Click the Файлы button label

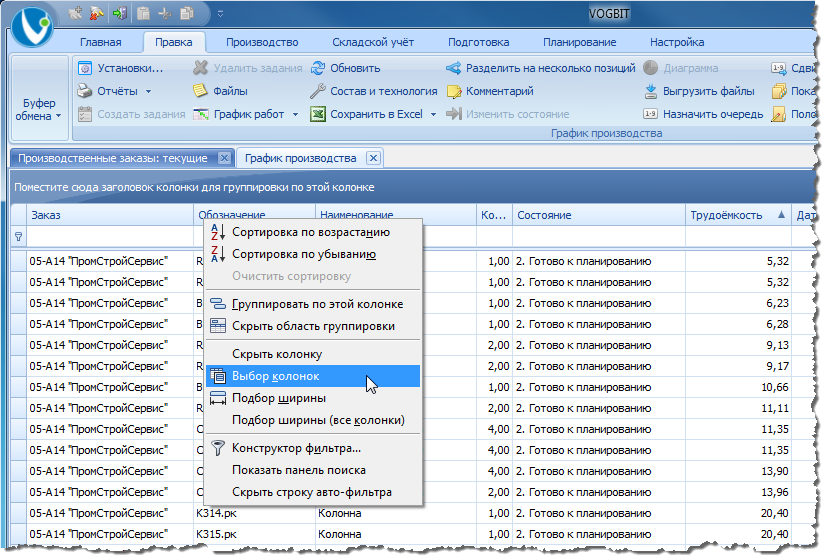230,91
